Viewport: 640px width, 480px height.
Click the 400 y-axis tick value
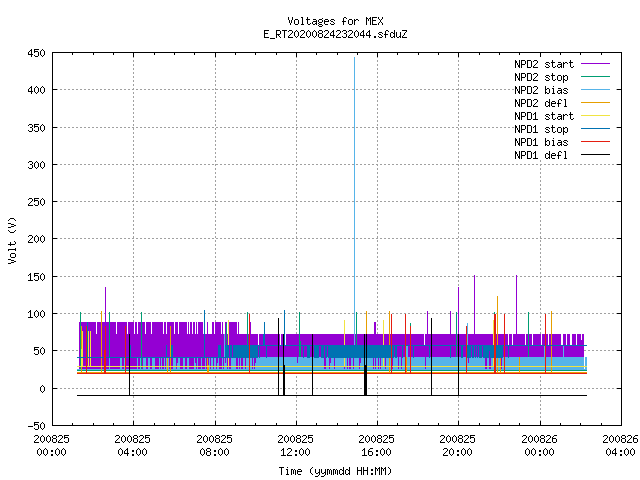point(36,90)
